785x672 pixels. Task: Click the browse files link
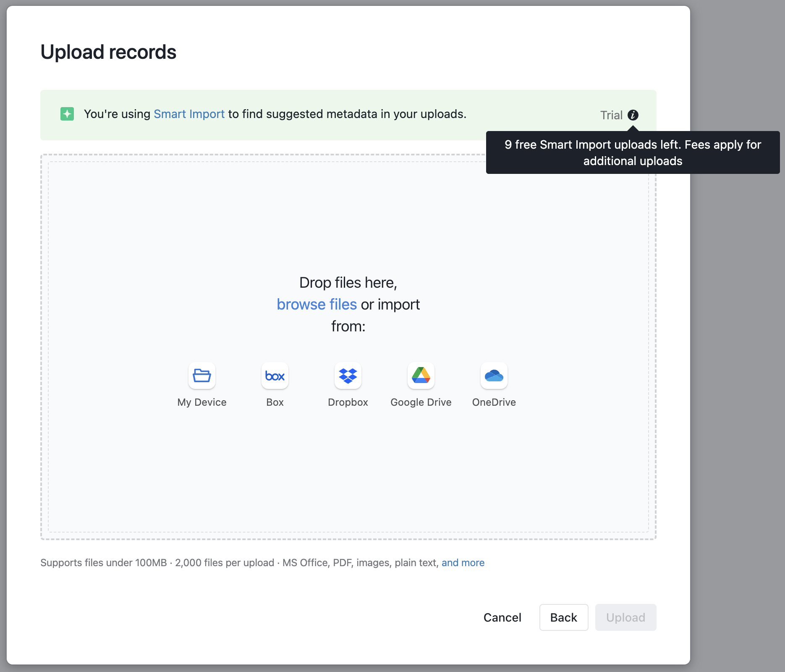tap(317, 304)
